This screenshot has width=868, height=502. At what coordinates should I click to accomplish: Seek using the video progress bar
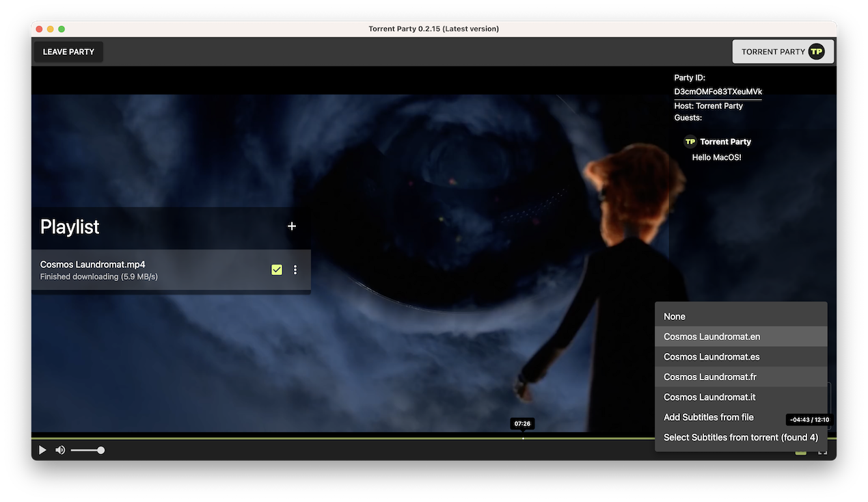tap(434, 438)
